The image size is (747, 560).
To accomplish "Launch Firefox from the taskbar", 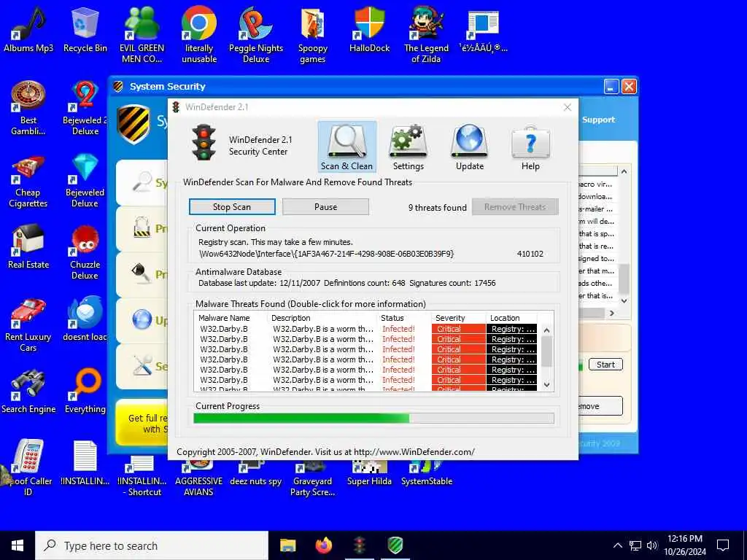I will 324,545.
